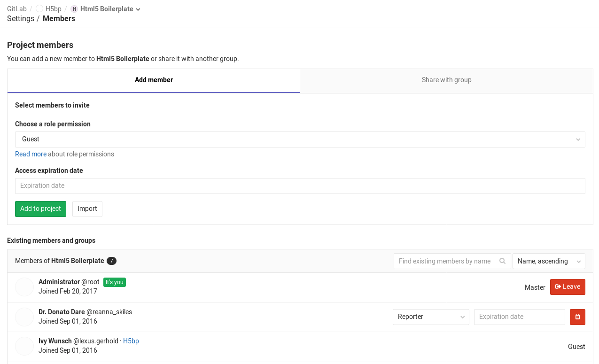Click the red trash icon to remove Donato Dare

(x=577, y=317)
